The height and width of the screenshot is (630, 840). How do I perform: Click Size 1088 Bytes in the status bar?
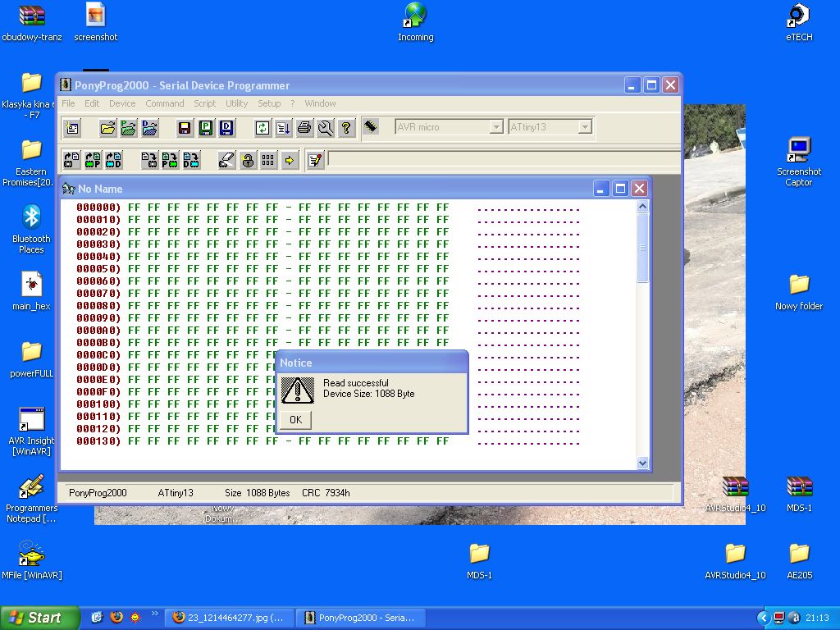(257, 493)
